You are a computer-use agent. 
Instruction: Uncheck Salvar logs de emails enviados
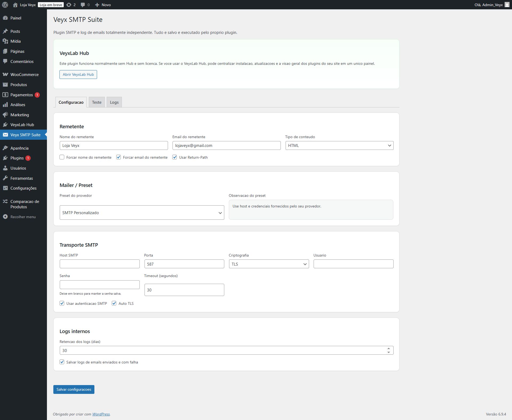pyautogui.click(x=62, y=362)
